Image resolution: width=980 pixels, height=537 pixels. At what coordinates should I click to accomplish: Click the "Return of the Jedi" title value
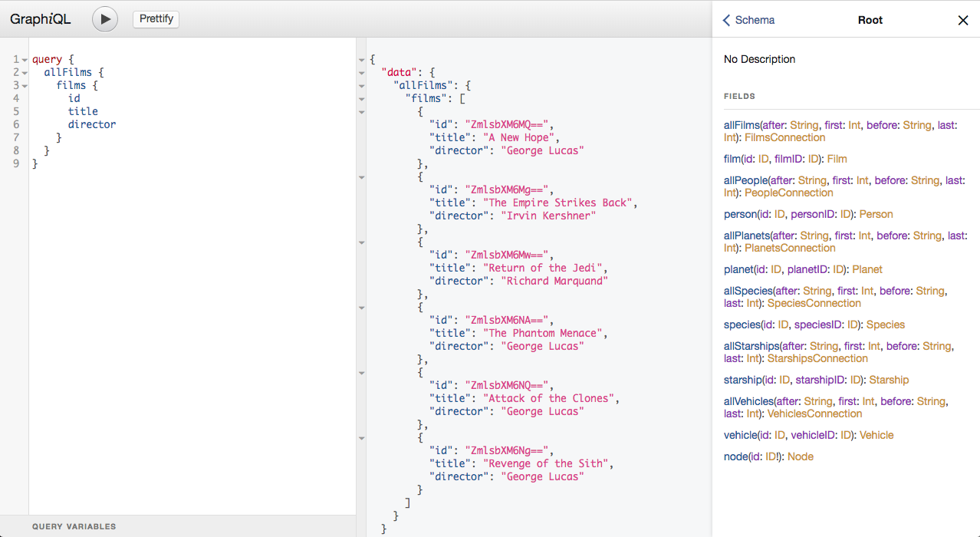point(542,268)
